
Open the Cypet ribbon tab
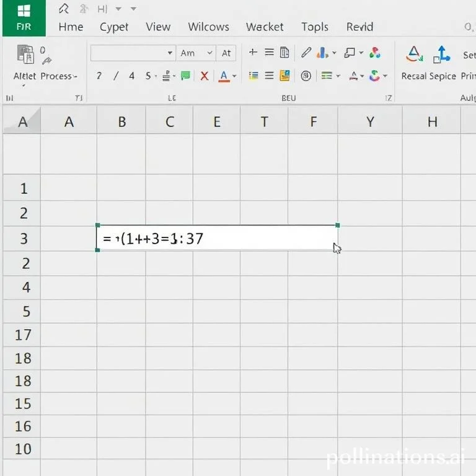tap(114, 27)
